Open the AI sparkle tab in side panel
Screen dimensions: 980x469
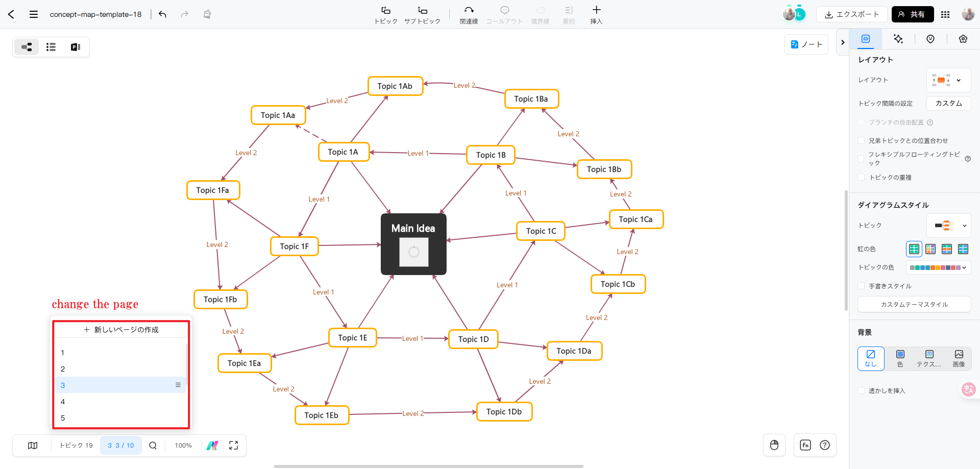coord(898,39)
